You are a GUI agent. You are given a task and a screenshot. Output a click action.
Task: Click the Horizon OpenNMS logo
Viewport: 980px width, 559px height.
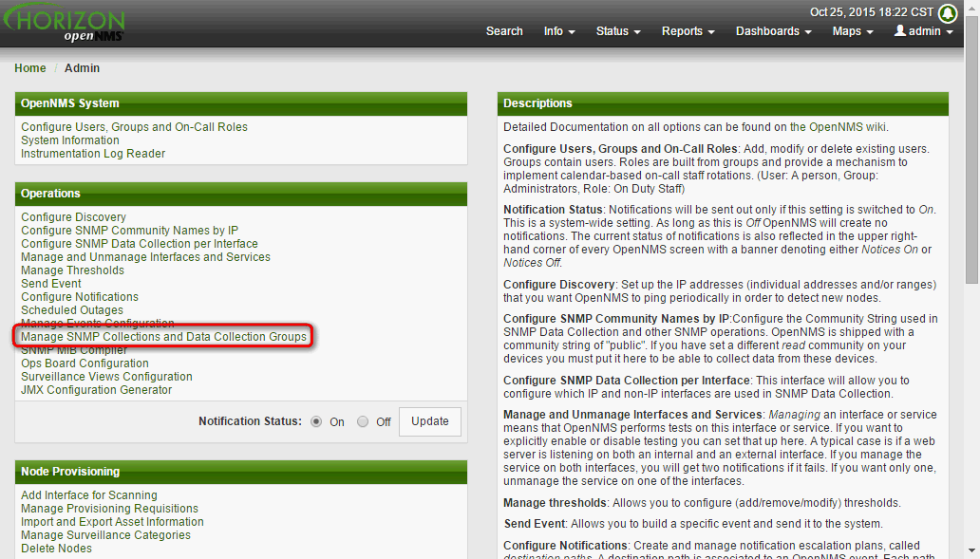[65, 24]
